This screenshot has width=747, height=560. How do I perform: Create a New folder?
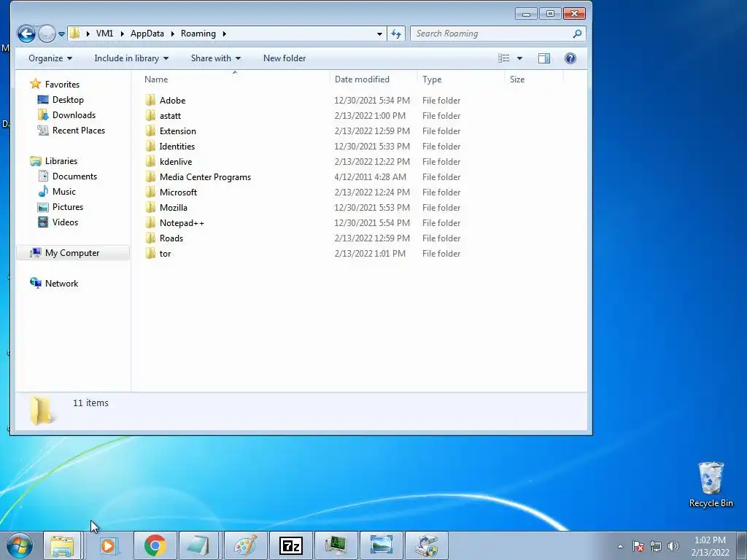tap(285, 58)
